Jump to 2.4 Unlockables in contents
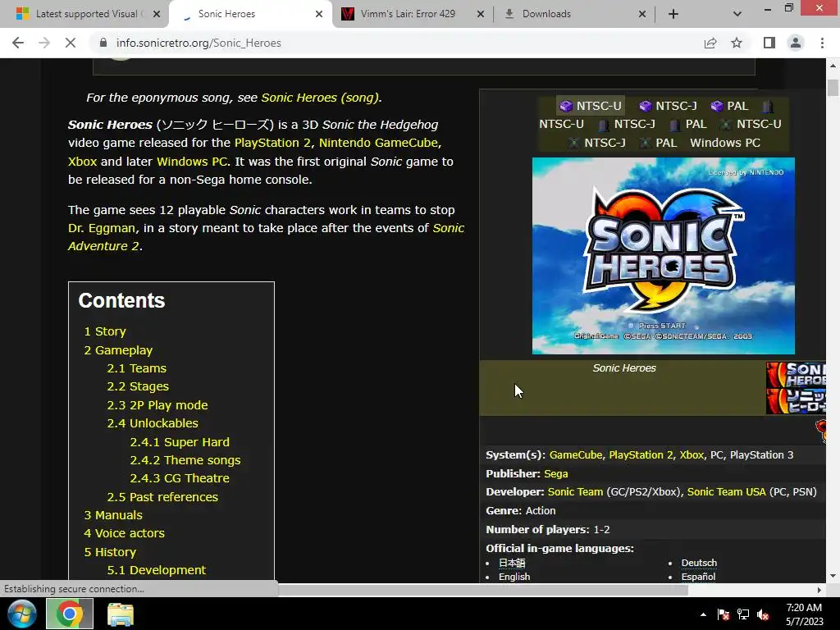This screenshot has height=630, width=840. [153, 423]
